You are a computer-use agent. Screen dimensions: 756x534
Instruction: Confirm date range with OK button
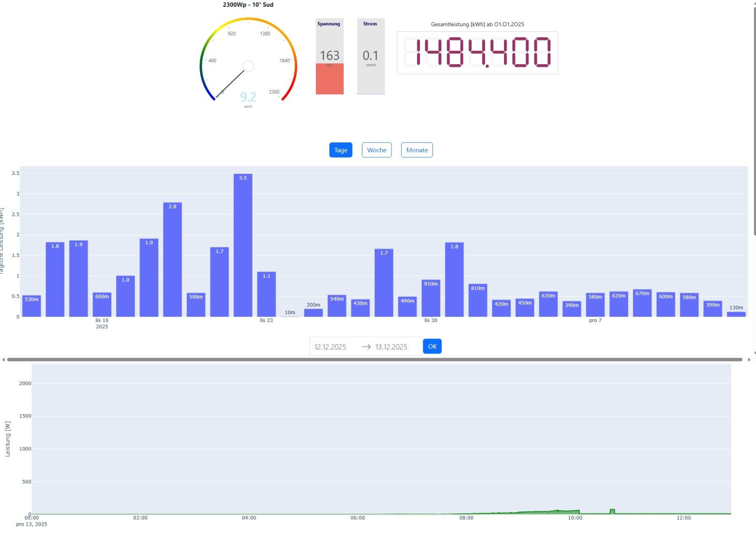(432, 346)
